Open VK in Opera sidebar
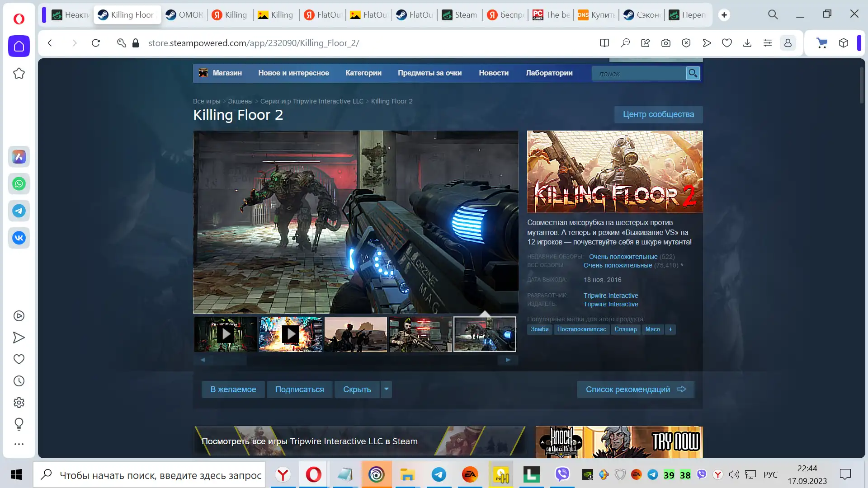This screenshot has height=488, width=868. point(19,238)
